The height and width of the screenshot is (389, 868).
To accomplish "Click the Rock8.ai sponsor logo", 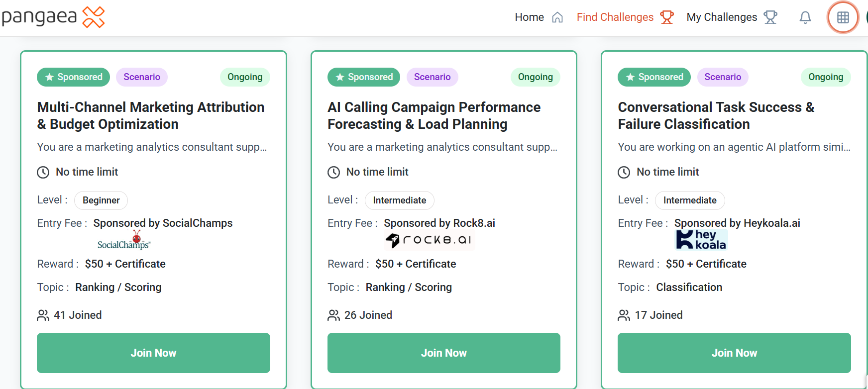I will tap(429, 240).
